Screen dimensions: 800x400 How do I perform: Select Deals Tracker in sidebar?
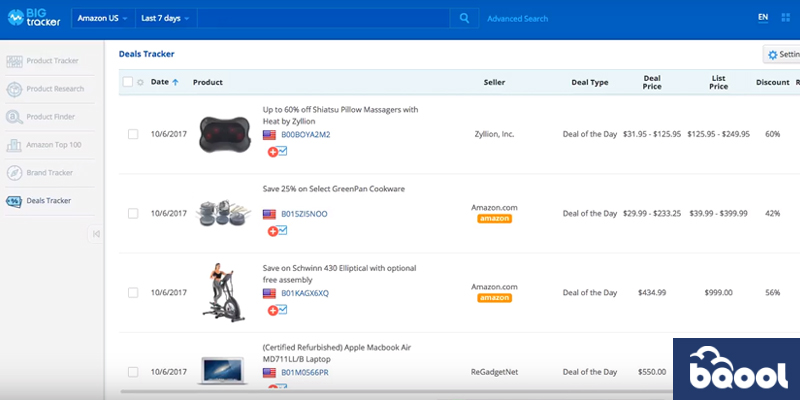pyautogui.click(x=48, y=201)
